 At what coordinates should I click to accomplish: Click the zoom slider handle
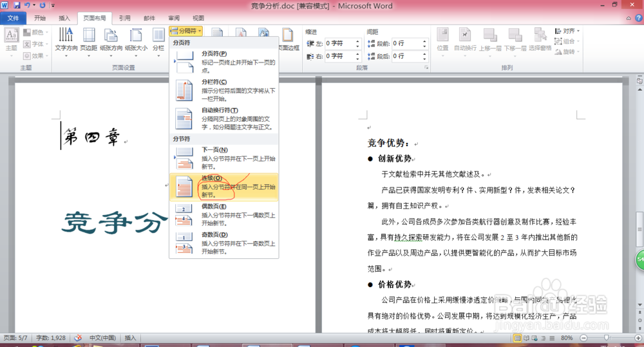607,337
